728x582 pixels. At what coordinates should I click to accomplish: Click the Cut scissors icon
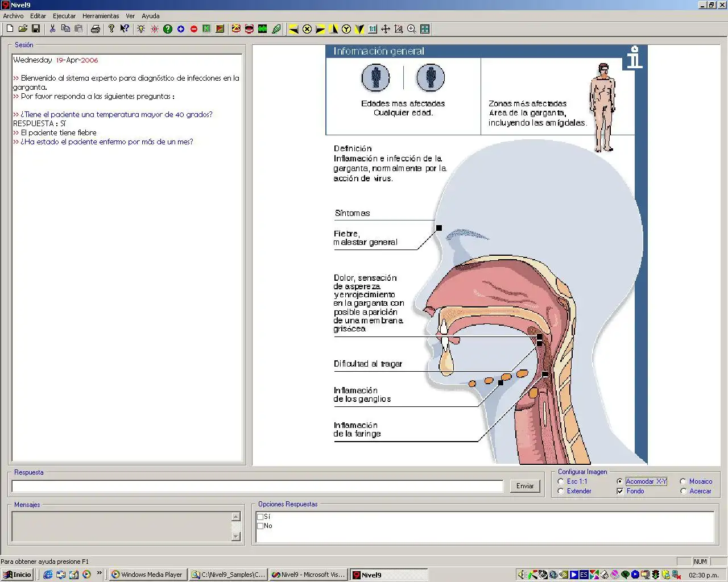pyautogui.click(x=52, y=28)
